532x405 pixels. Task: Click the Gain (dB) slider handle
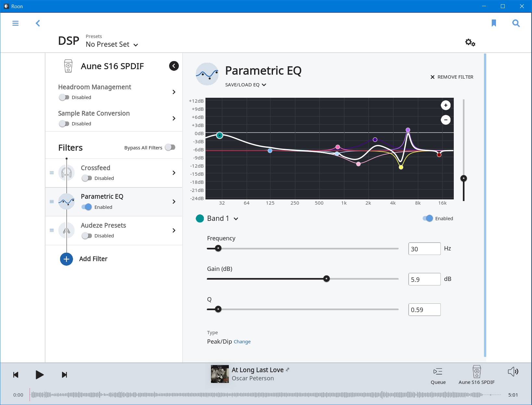pyautogui.click(x=327, y=279)
